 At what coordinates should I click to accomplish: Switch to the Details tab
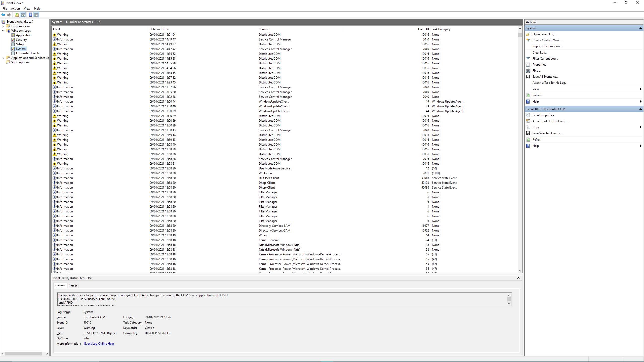point(73,286)
